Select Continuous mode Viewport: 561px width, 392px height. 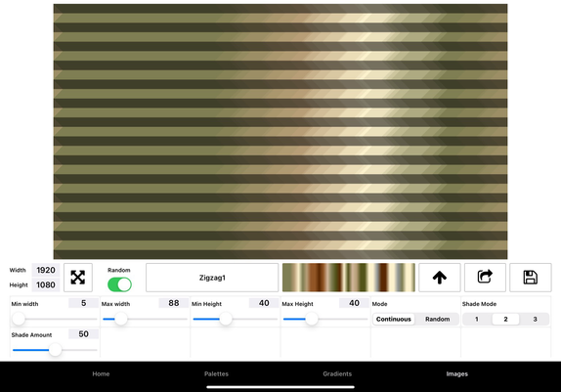[x=394, y=319]
